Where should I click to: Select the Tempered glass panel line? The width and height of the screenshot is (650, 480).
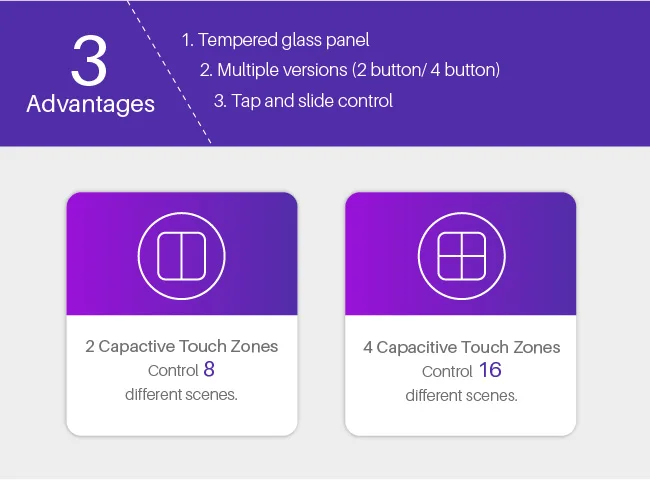point(275,40)
